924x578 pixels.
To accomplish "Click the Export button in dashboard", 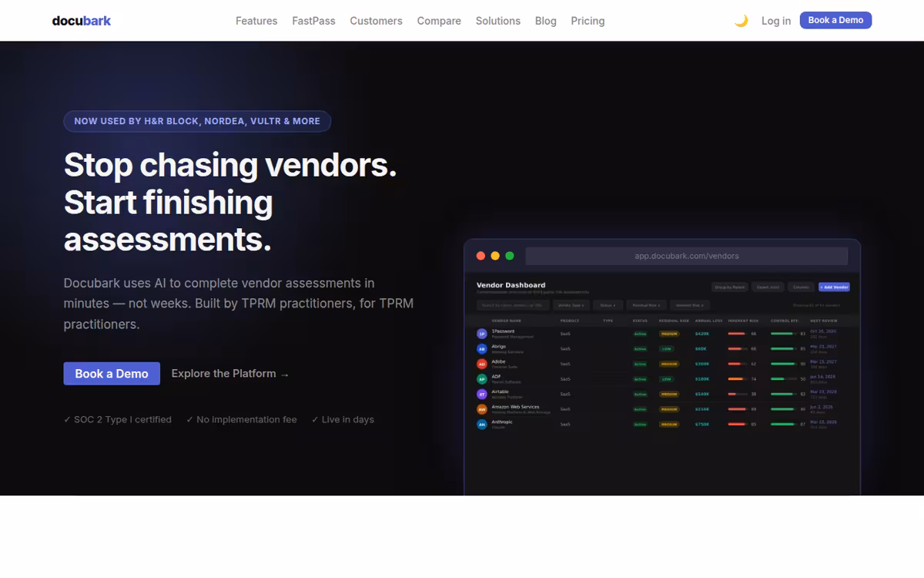I will coord(768,287).
